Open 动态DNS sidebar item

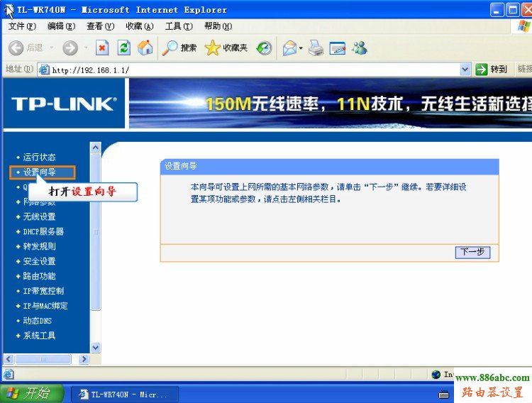pyautogui.click(x=37, y=321)
